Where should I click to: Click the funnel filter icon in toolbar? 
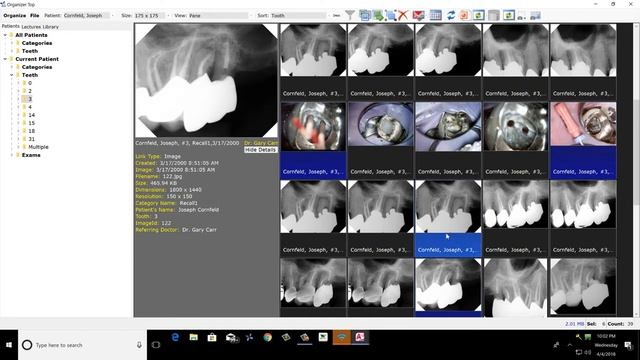click(x=350, y=16)
